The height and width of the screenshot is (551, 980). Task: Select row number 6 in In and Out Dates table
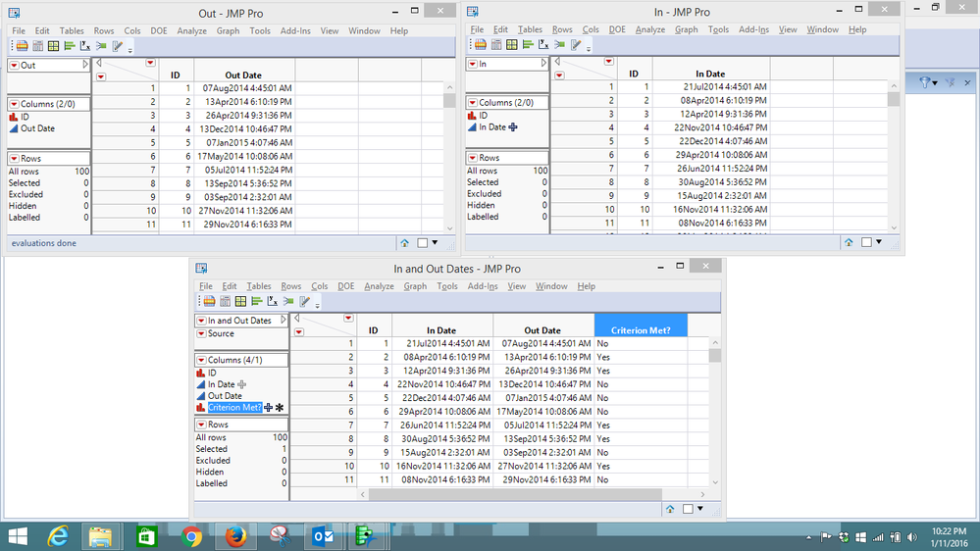coord(323,412)
